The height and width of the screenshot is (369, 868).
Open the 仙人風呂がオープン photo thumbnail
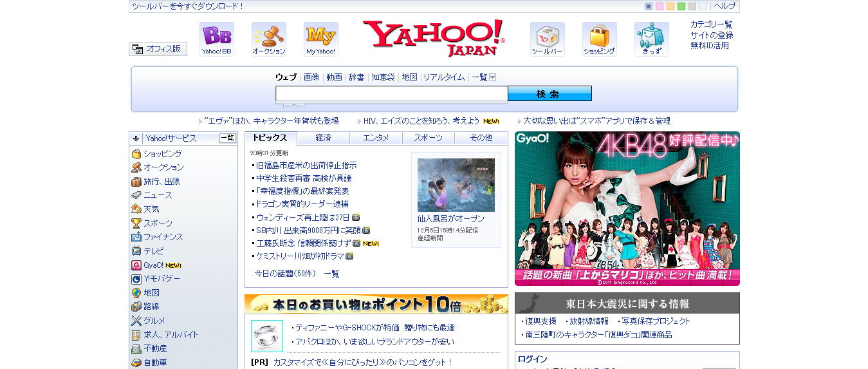click(456, 185)
